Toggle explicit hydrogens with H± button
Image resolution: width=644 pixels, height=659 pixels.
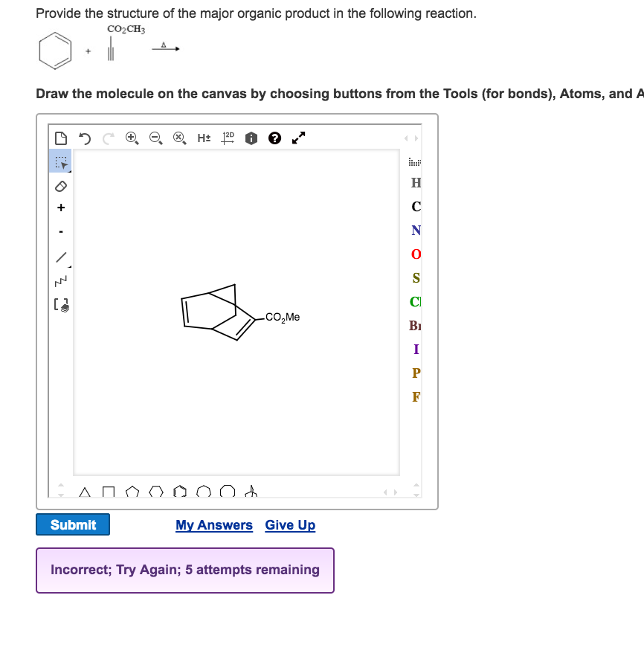[202, 138]
